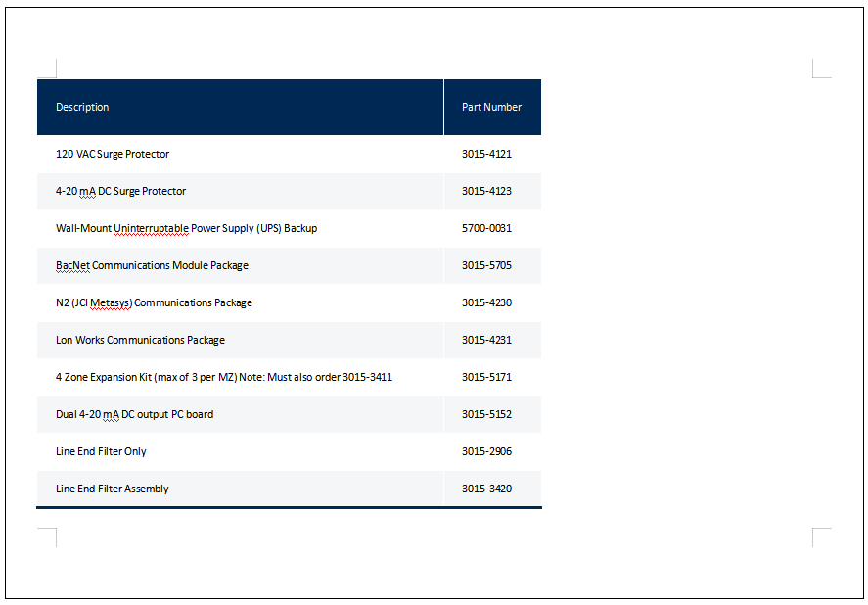Select part number 3015-4231
This screenshot has width=868, height=605.
486,340
